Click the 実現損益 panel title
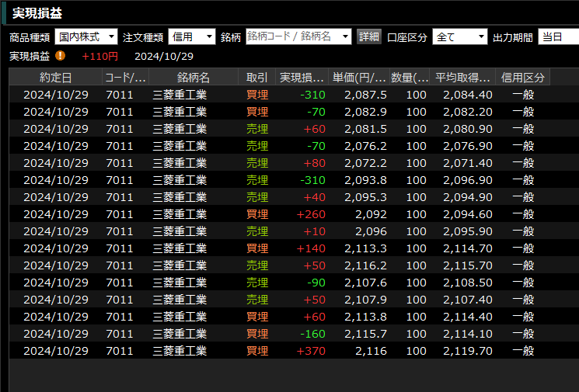Screen dimensions: 579x392 click(37, 13)
